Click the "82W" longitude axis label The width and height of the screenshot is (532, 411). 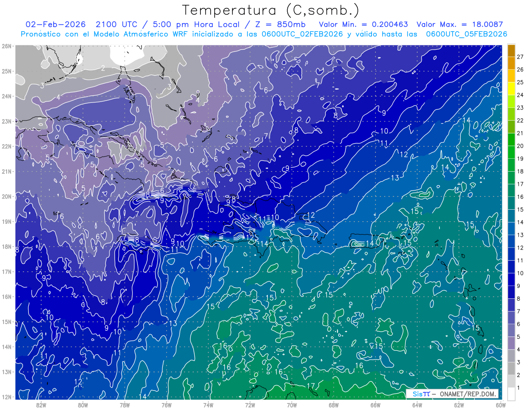(41, 405)
